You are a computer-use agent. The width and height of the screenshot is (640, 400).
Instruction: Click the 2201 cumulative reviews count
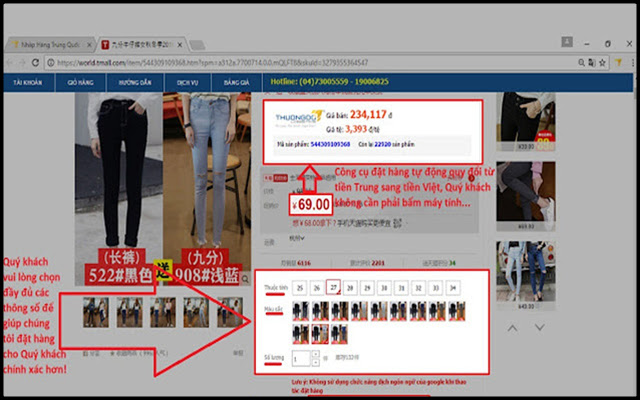click(378, 263)
